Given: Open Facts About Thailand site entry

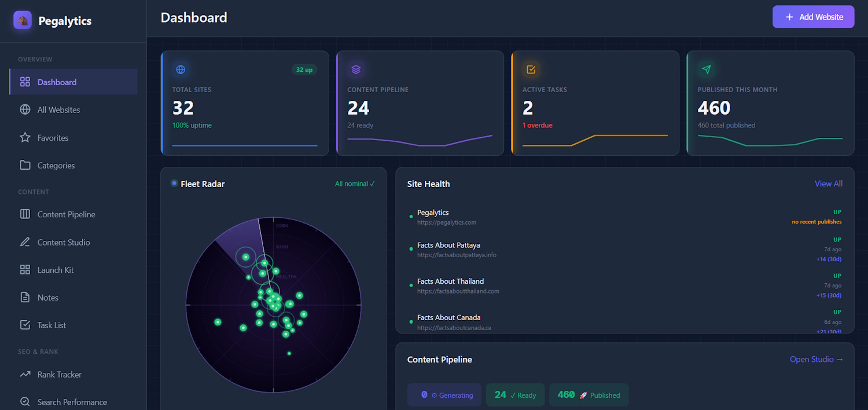Looking at the screenshot, I should [x=625, y=285].
